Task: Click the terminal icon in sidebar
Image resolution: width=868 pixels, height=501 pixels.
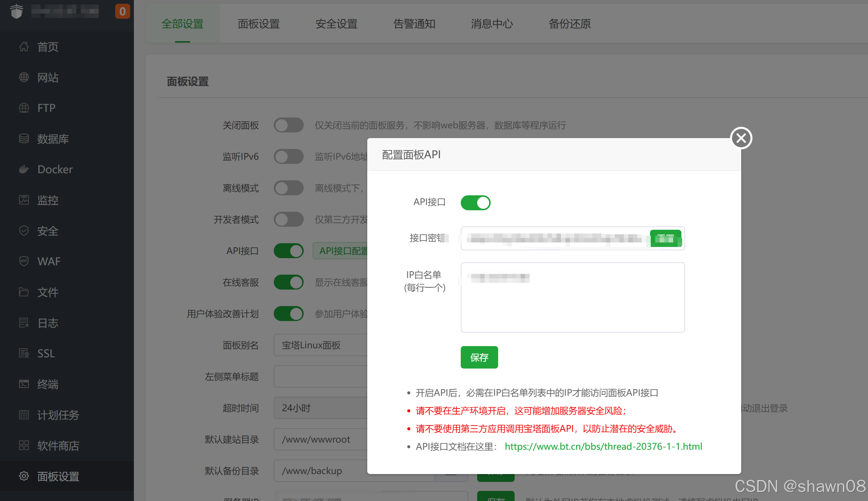Action: [x=24, y=384]
